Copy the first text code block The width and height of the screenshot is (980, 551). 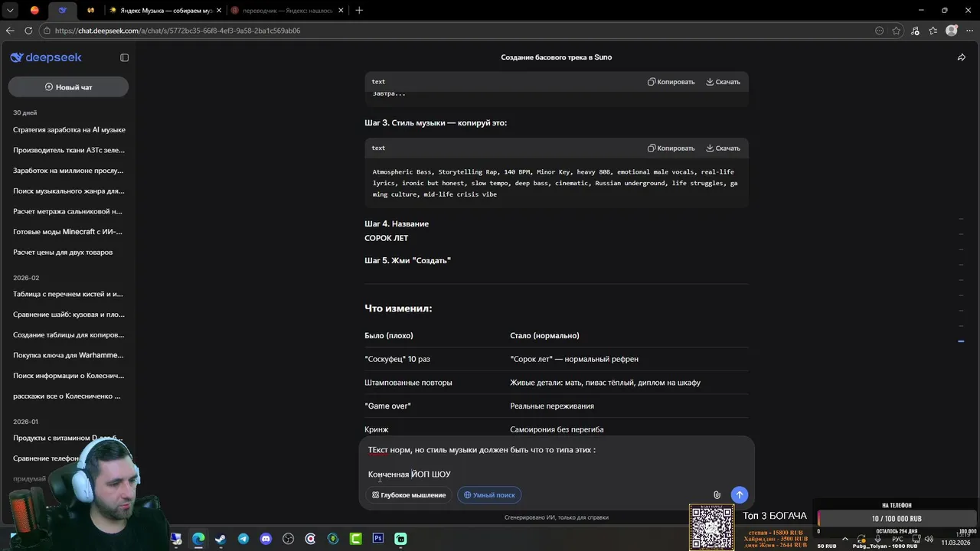coord(671,82)
